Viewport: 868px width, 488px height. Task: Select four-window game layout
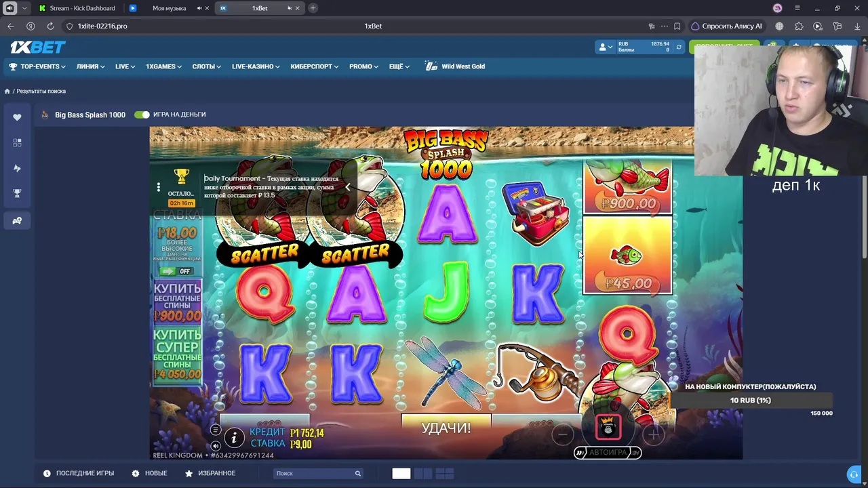pos(444,474)
